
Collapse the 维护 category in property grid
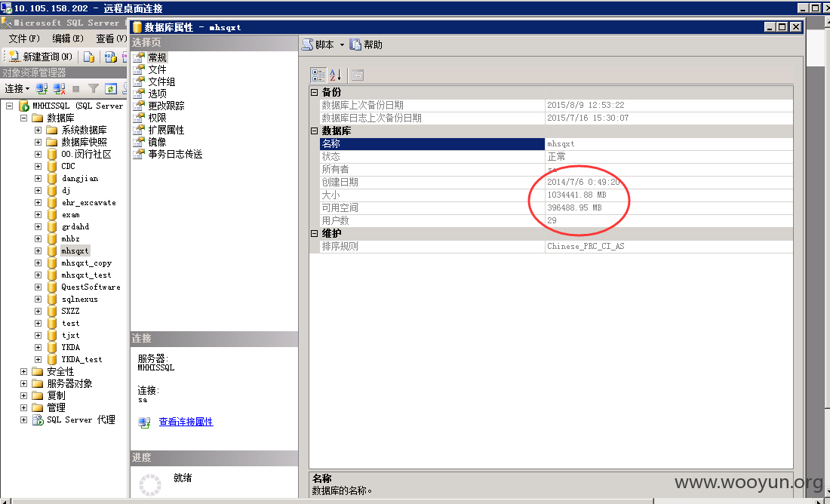point(315,233)
